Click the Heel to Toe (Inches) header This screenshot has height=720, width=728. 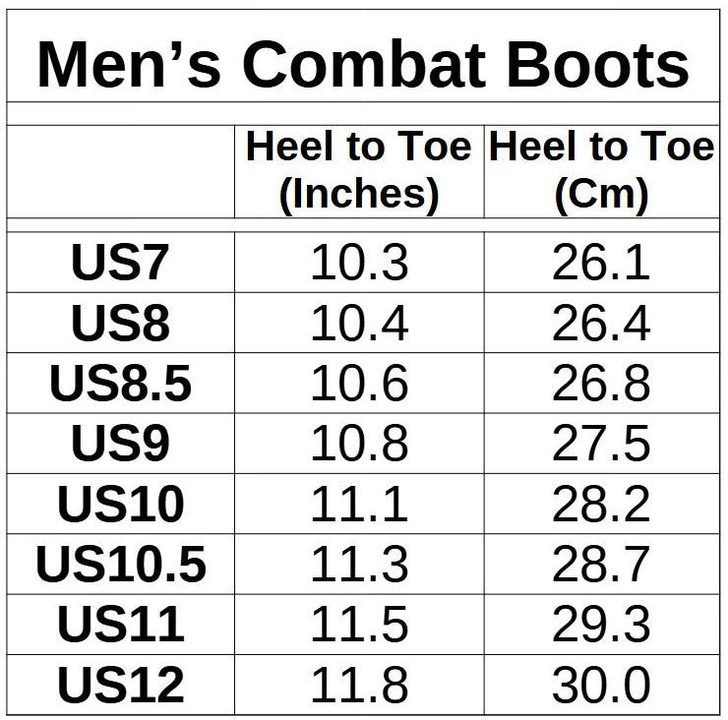[358, 170]
